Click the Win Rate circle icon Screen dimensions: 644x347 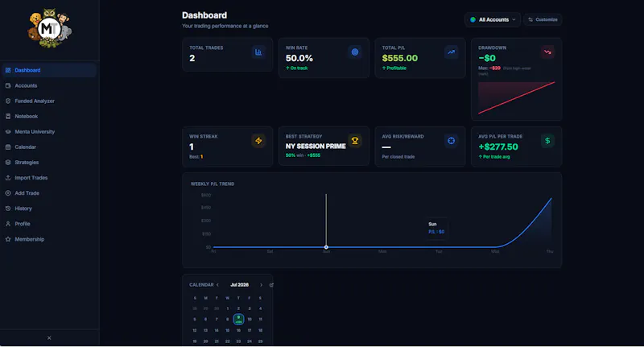[355, 52]
